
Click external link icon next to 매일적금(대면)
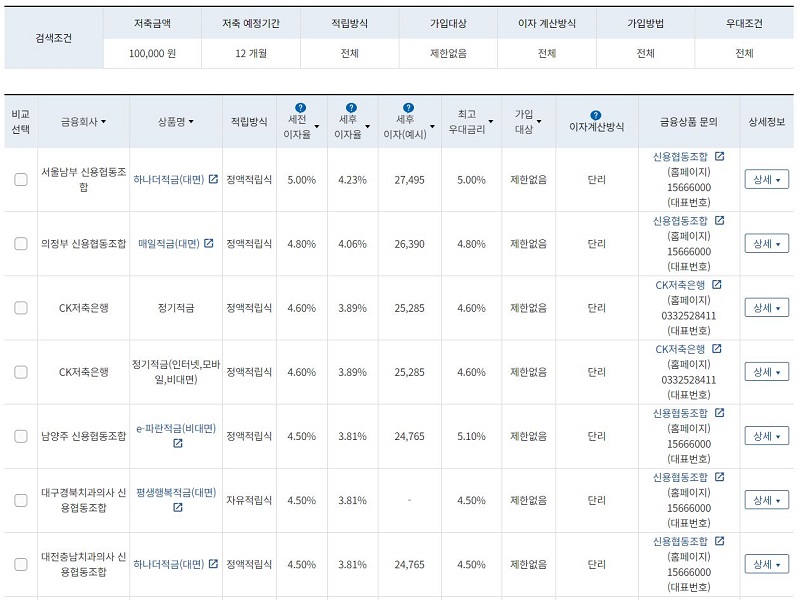209,243
